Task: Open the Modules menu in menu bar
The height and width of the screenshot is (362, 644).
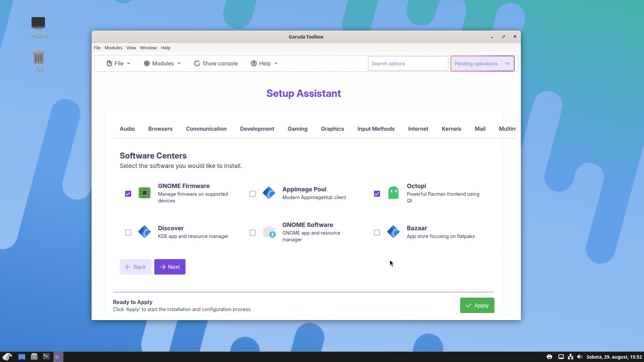Action: (113, 48)
